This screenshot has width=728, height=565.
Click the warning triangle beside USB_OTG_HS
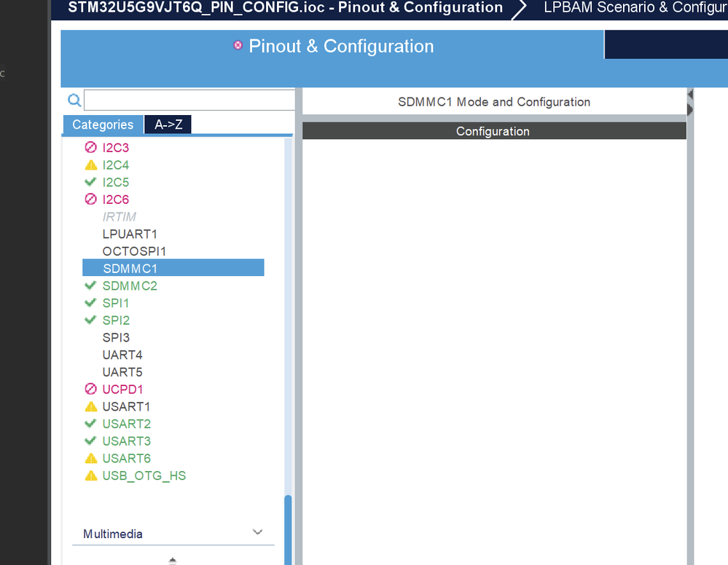click(91, 475)
